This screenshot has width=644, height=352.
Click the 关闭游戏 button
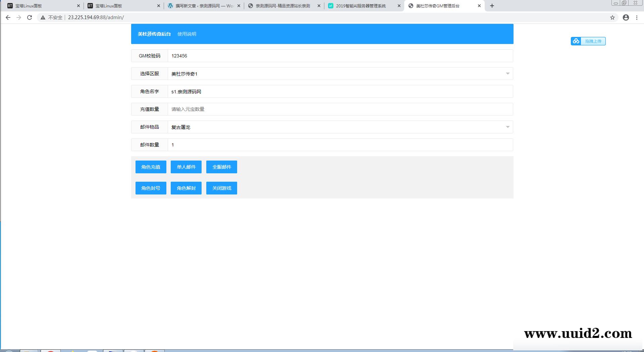click(x=221, y=188)
